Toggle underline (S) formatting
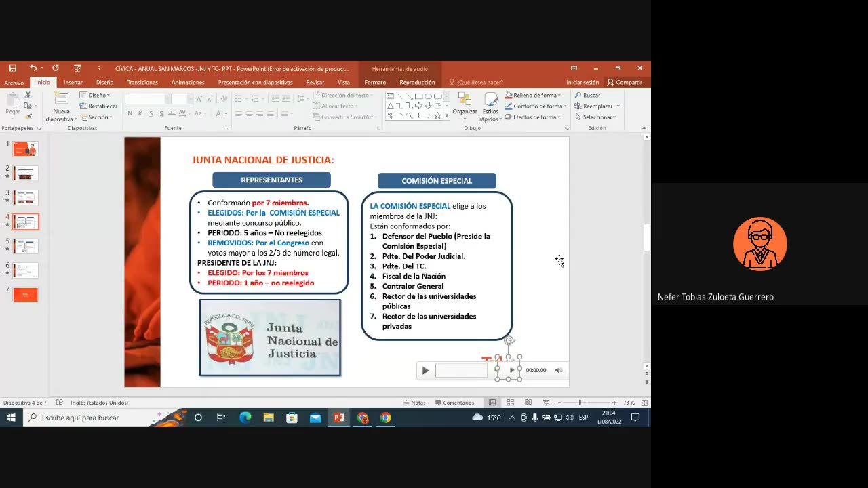The image size is (868, 488). pos(151,114)
